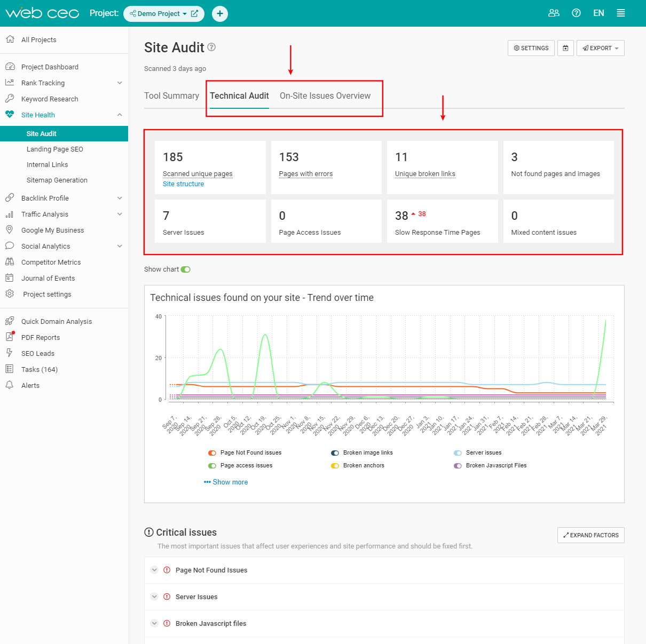The height and width of the screenshot is (644, 646).
Task: Click the Google My Business pin icon
Action: (10, 230)
